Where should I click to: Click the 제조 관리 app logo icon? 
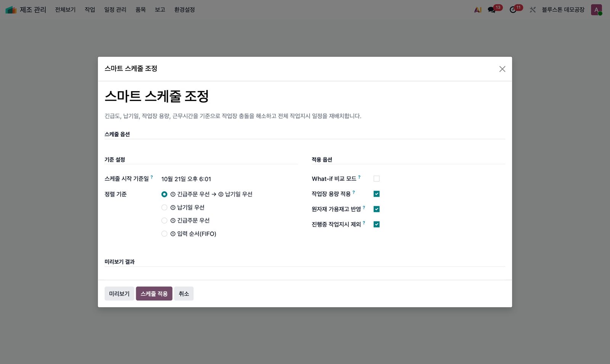pyautogui.click(x=11, y=10)
